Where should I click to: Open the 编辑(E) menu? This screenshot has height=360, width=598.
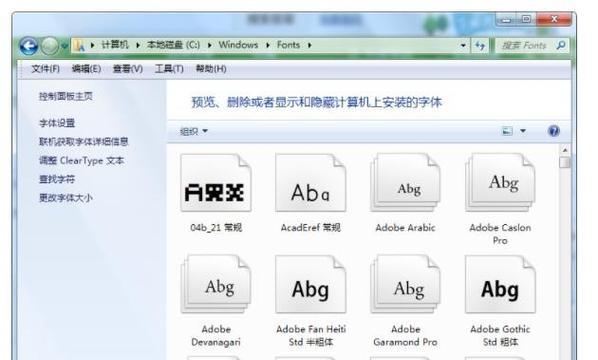click(87, 69)
